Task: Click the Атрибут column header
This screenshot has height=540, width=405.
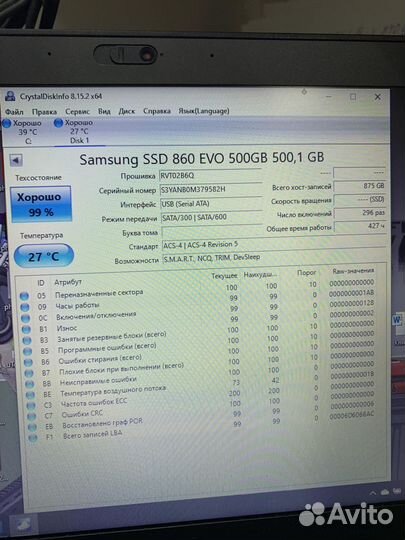Action: click(x=68, y=282)
